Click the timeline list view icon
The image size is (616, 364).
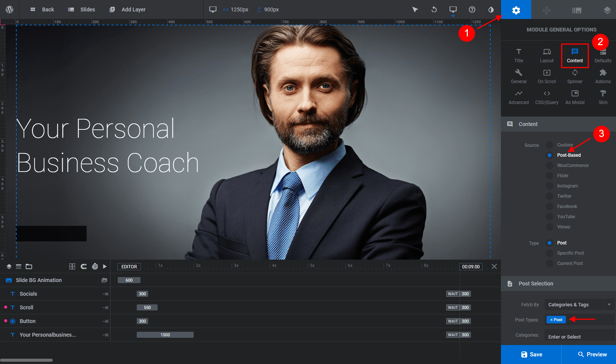click(x=19, y=266)
